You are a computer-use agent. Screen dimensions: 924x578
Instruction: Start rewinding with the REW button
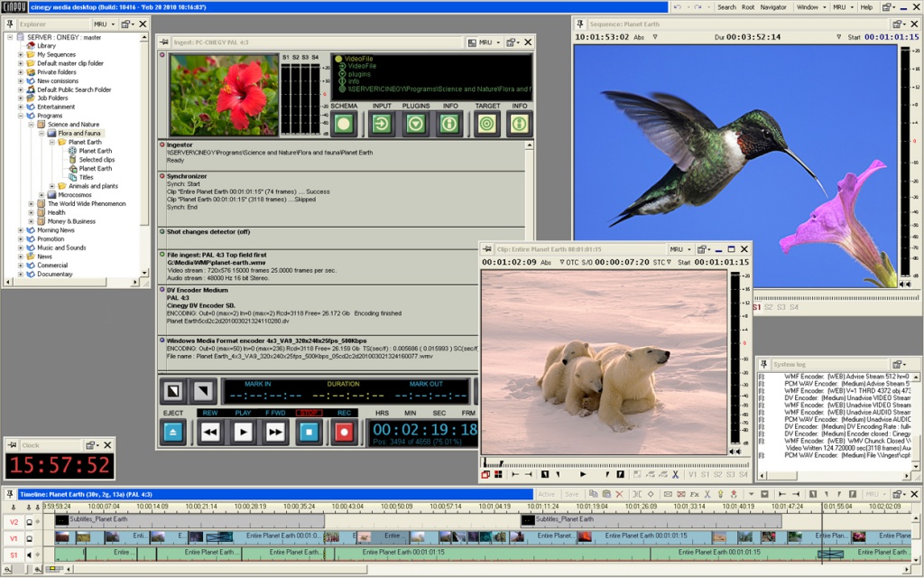[209, 433]
